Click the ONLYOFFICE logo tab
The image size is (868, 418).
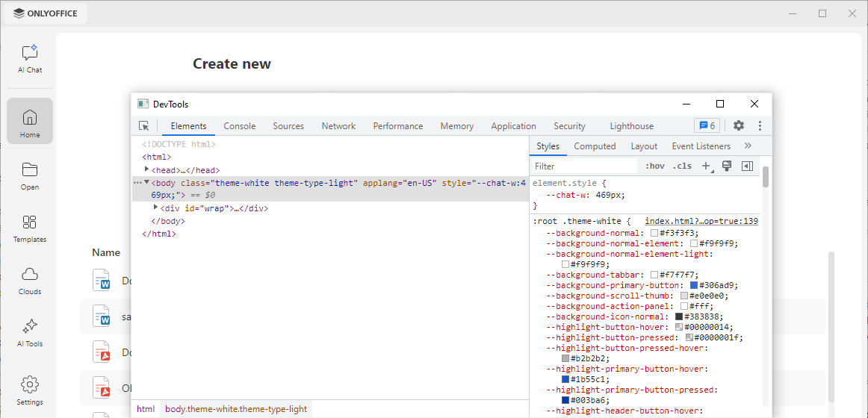pyautogui.click(x=46, y=14)
